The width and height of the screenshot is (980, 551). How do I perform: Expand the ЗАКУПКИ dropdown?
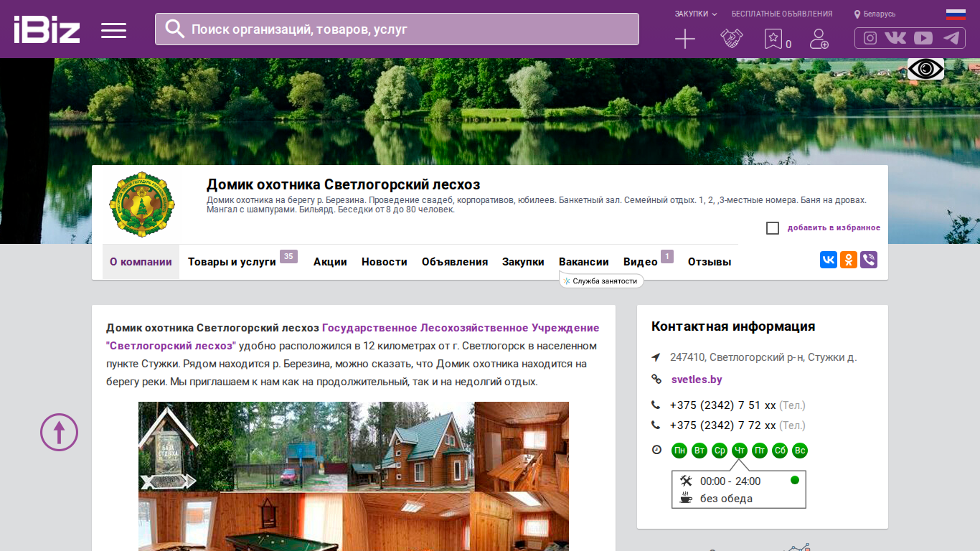pyautogui.click(x=696, y=14)
